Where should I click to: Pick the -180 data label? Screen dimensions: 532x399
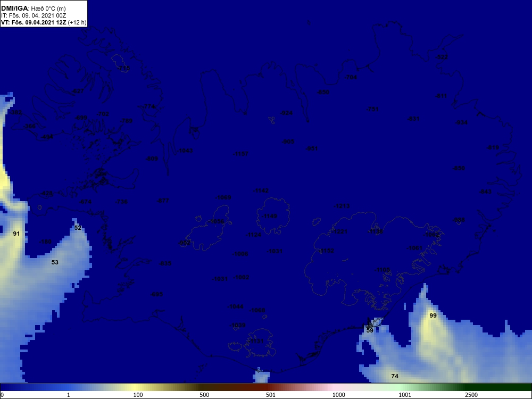point(45,242)
